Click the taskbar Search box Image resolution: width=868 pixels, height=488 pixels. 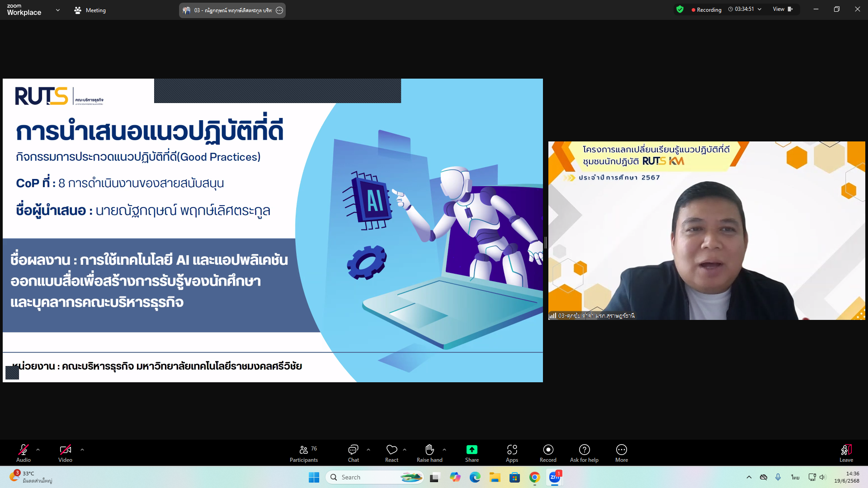pos(374,477)
